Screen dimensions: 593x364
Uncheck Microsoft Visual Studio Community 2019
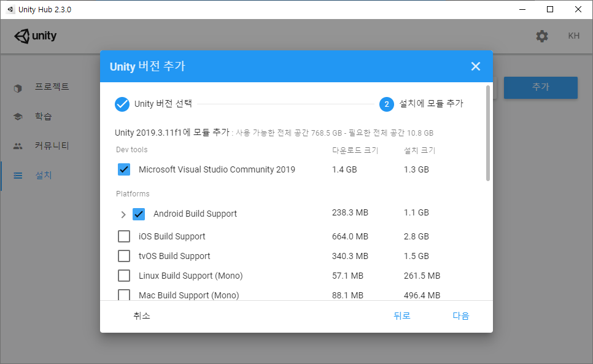[124, 169]
